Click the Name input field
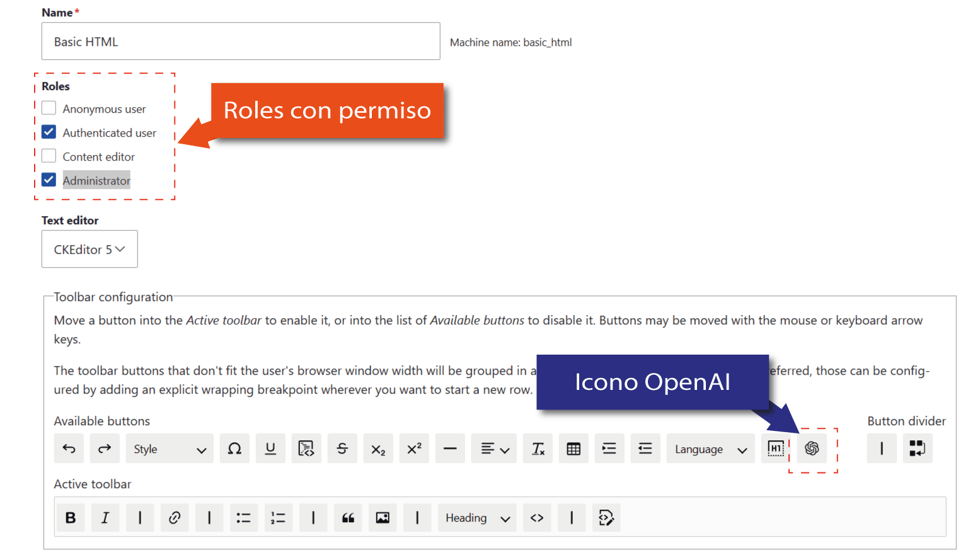Screen dimensions: 980x560 [x=241, y=42]
